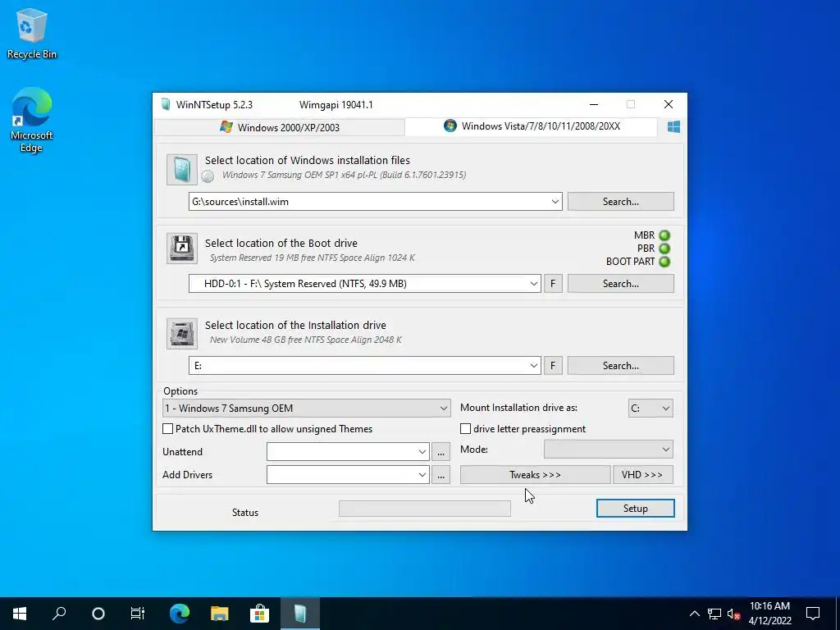Click the blue Windows logo icon beside tabs
This screenshot has width=840, height=630.
click(x=673, y=127)
